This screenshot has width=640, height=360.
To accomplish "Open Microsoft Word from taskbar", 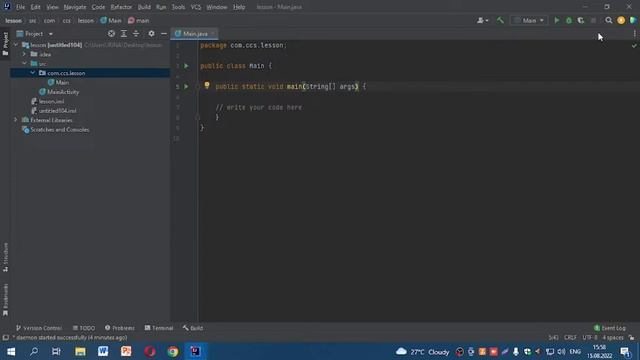I will tap(103, 351).
